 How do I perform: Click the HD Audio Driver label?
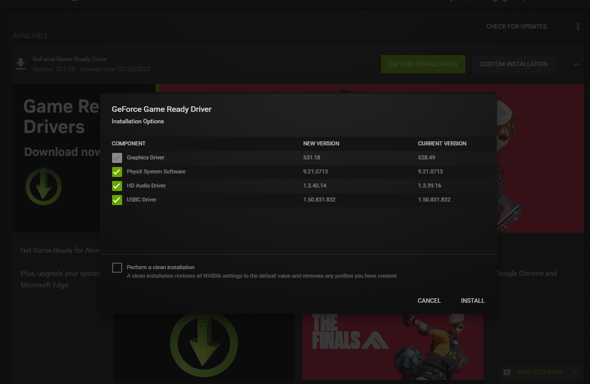(146, 186)
